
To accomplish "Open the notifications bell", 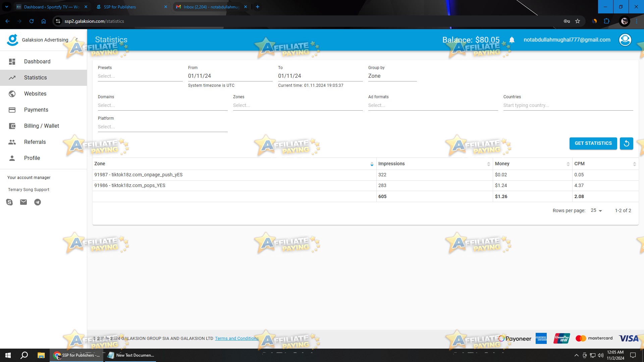I will click(512, 40).
